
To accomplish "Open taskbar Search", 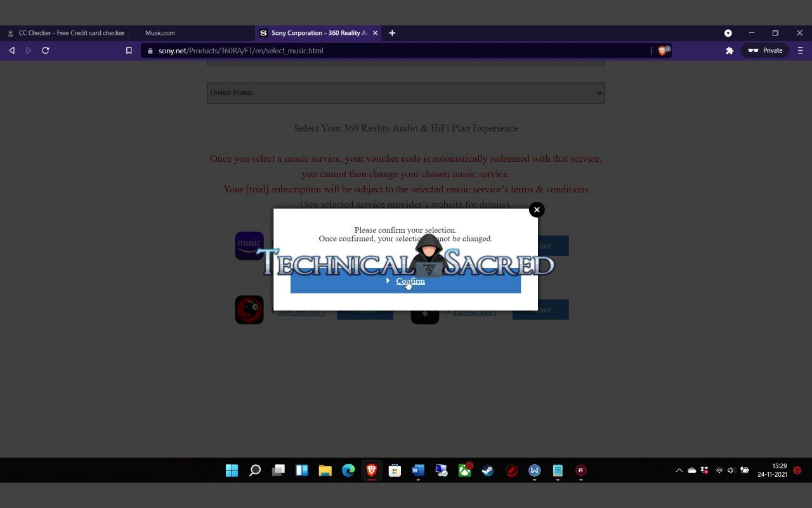I will 255,471.
